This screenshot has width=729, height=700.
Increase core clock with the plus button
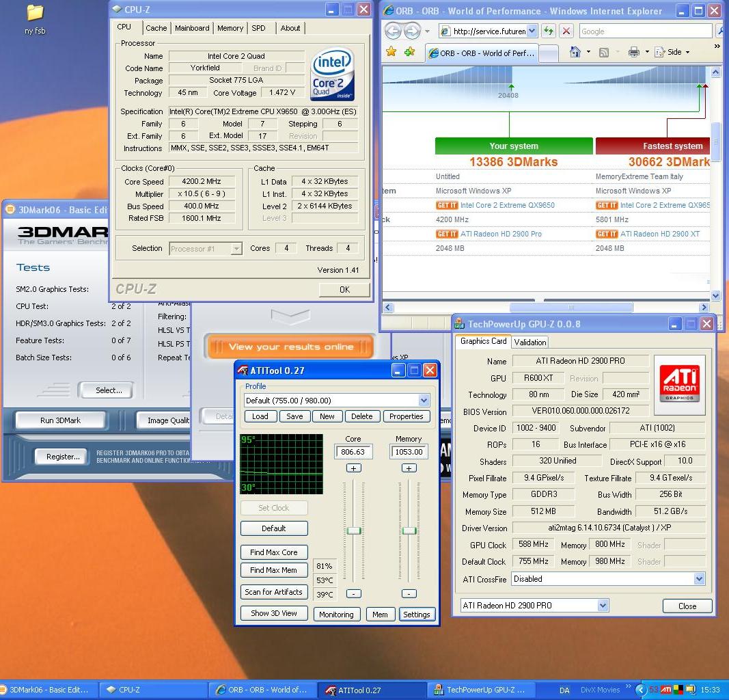[x=354, y=468]
